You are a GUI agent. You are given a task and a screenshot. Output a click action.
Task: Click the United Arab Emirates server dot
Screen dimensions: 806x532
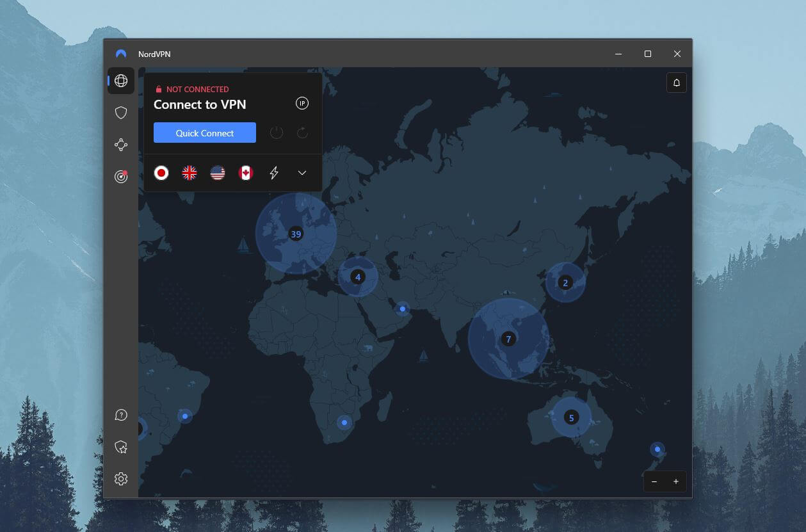pos(403,309)
